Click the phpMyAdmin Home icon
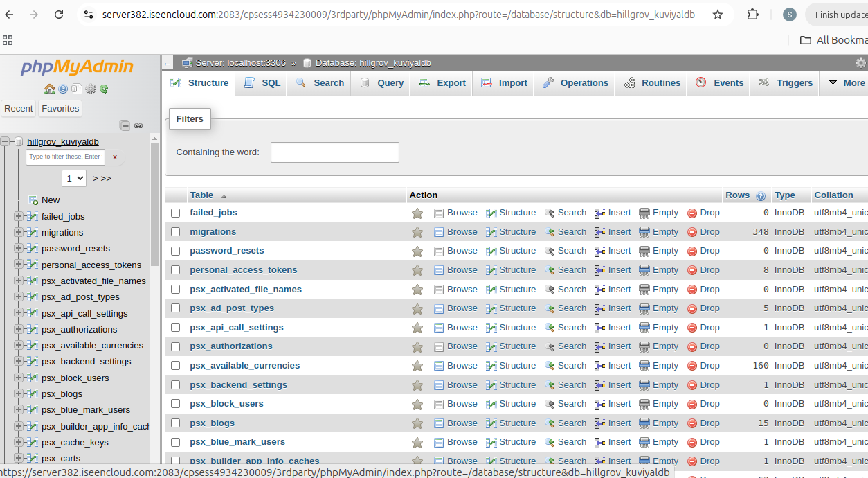 click(x=49, y=89)
